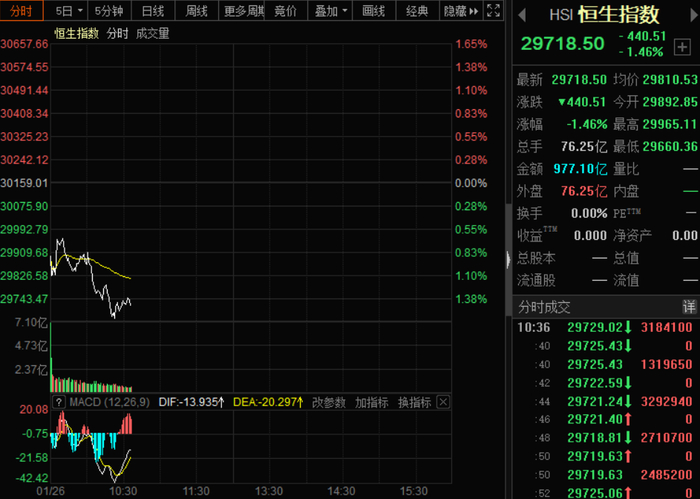The height and width of the screenshot is (499, 700).
Task: Click the 均价 value 29810.53
Action: click(670, 79)
